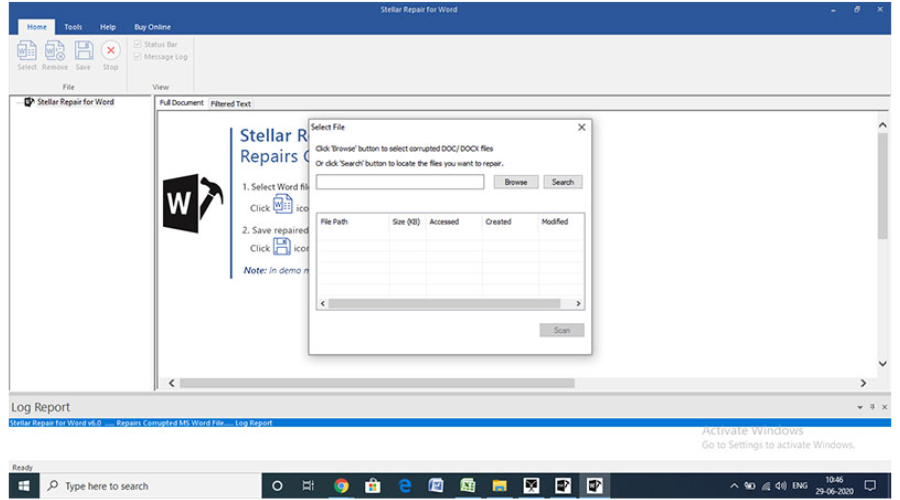This screenshot has height=500, width=900.
Task: Open File Explorer from taskbar
Action: tap(499, 486)
